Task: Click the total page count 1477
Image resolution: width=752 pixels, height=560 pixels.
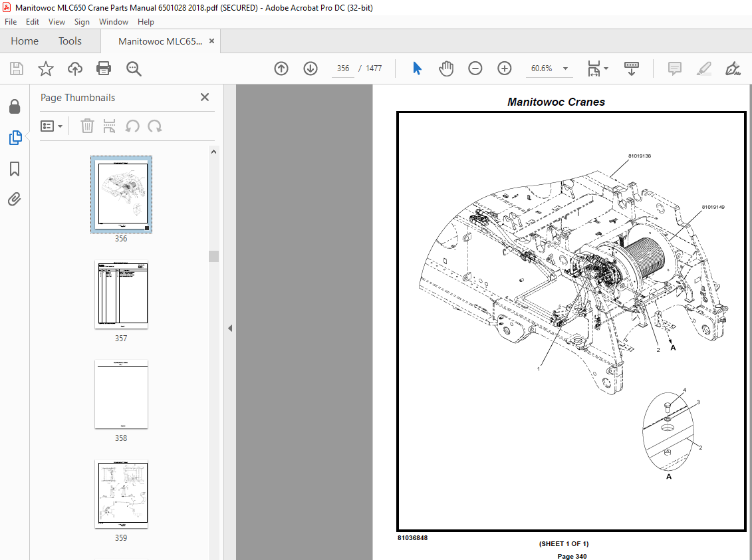Action: click(x=374, y=69)
